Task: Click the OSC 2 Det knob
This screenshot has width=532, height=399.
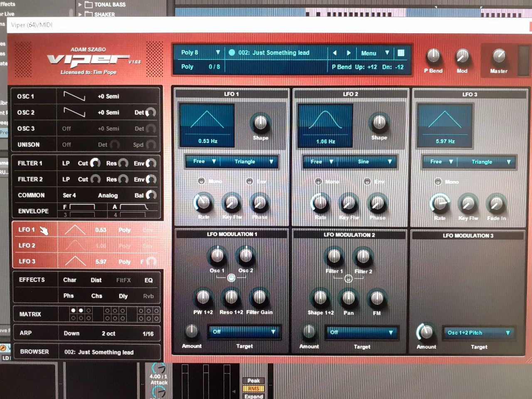Action: click(x=151, y=112)
